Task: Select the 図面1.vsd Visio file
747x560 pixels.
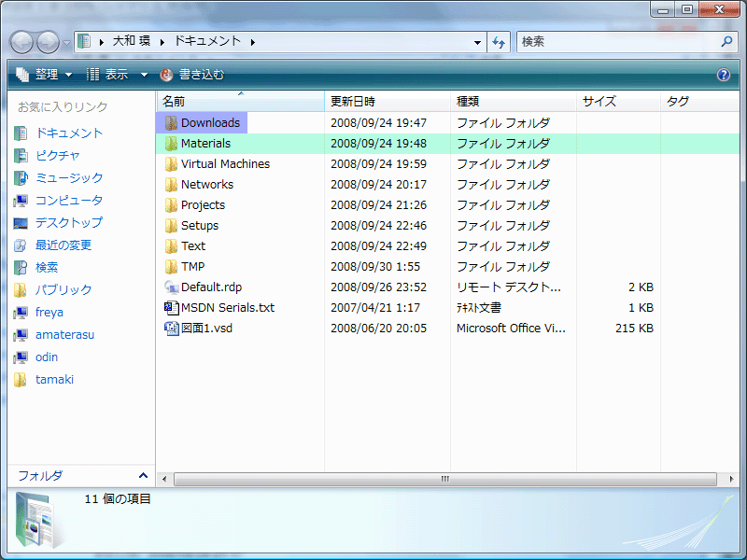Action: pyautogui.click(x=204, y=329)
